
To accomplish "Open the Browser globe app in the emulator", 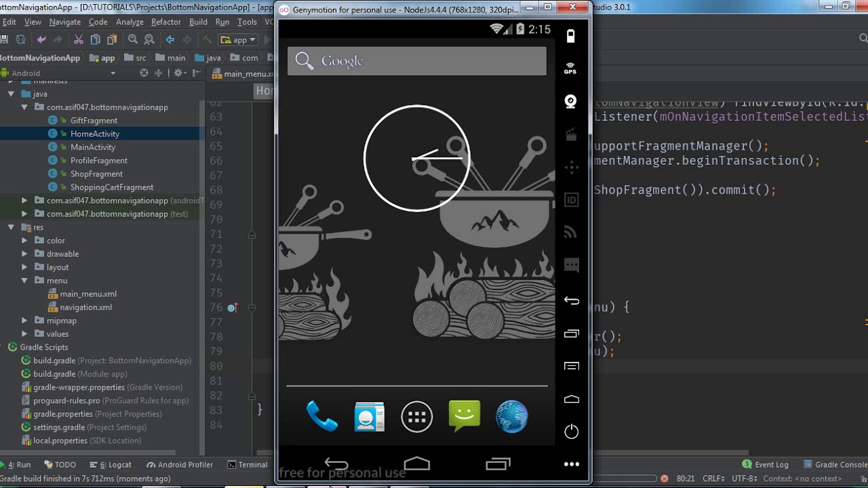I will pos(512,416).
